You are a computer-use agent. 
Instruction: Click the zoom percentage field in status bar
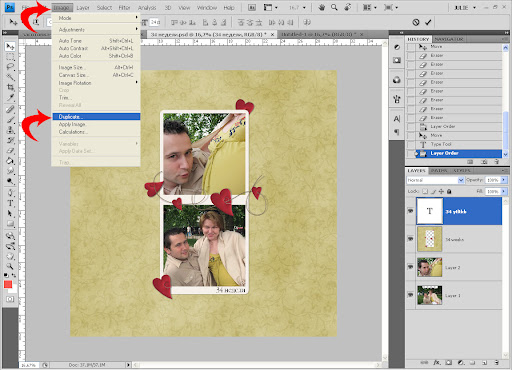29,365
